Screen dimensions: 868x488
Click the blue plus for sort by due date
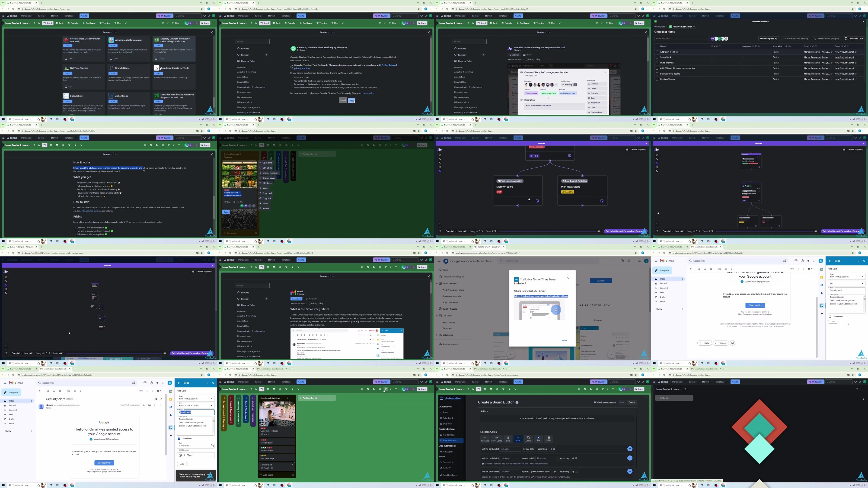[x=630, y=449]
